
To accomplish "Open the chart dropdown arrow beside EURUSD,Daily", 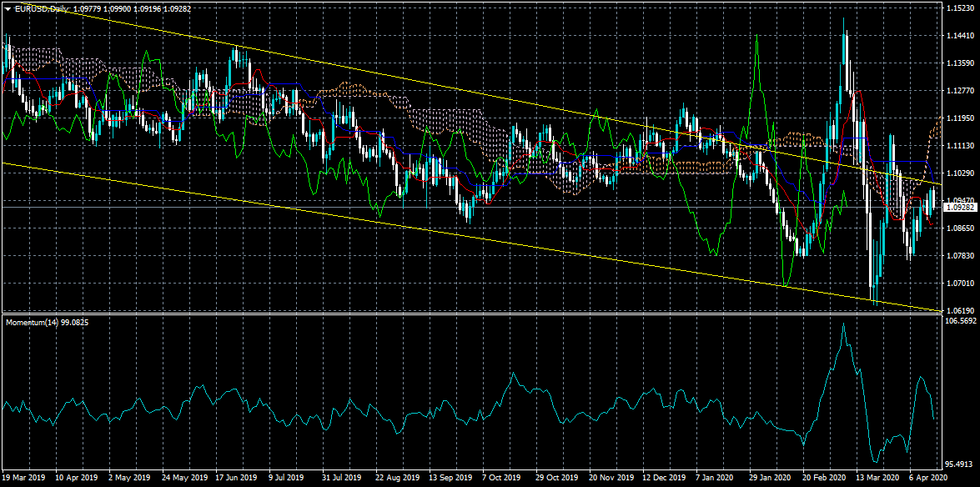I will tap(8, 8).
